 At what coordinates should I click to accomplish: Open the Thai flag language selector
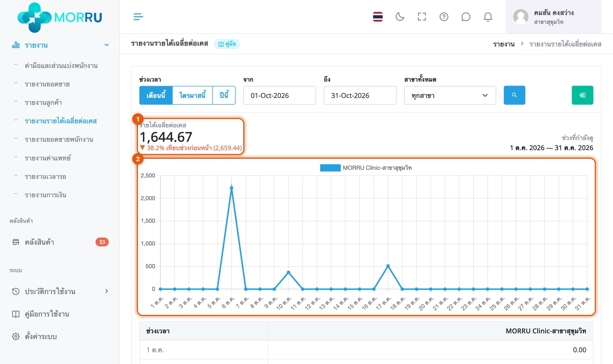coord(378,17)
